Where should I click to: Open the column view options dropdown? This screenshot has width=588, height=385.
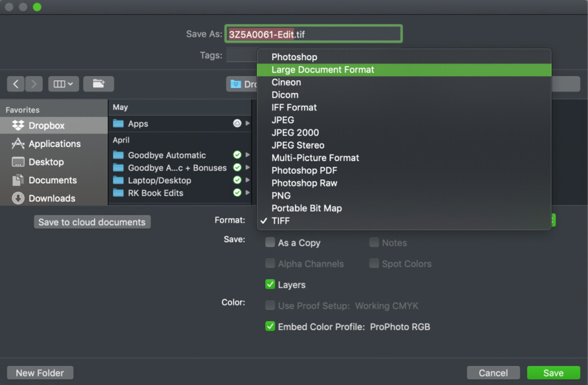coord(63,84)
